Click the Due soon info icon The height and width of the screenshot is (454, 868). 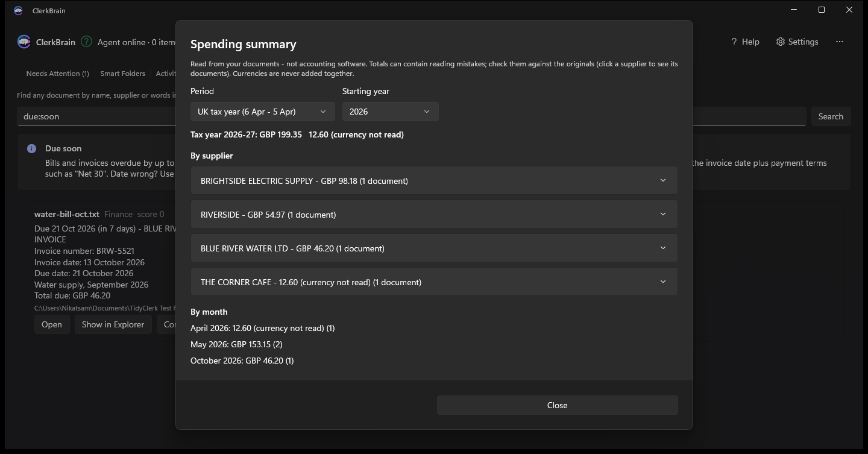(32, 148)
